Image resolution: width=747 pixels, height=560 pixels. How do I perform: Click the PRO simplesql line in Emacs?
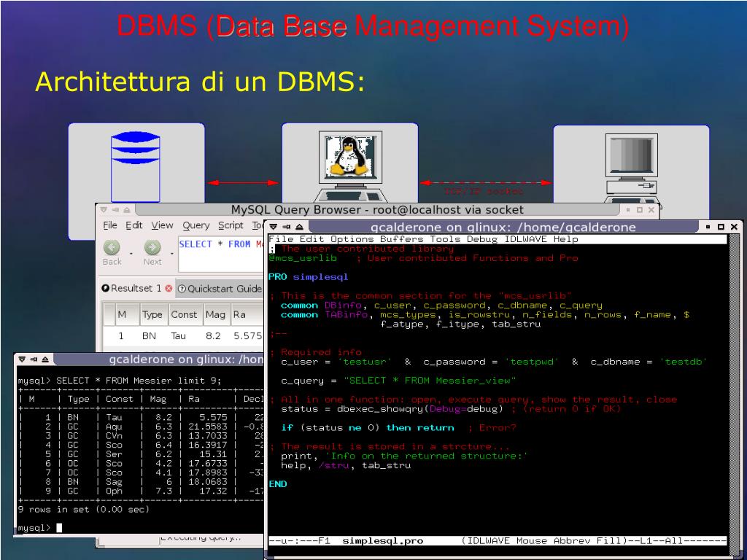pos(309,276)
